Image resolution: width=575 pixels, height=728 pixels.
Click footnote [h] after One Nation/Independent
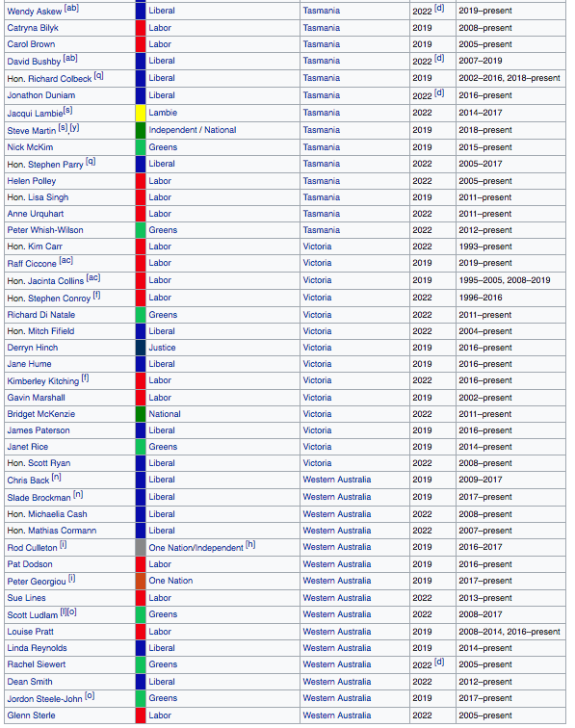click(250, 545)
